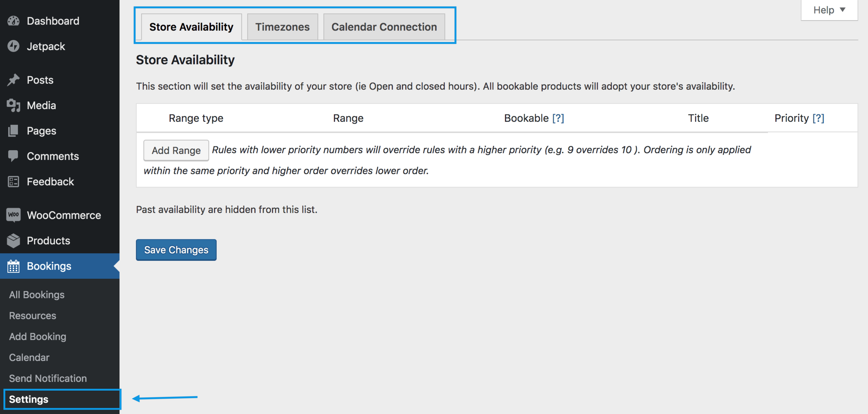Click the Dashboard gauge icon
Screen dimensions: 868x414
click(x=13, y=21)
